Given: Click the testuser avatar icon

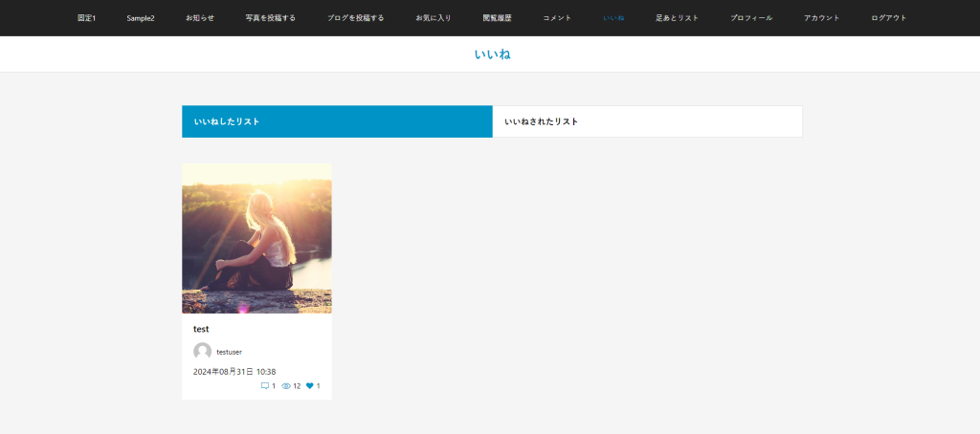Looking at the screenshot, I should 202,352.
